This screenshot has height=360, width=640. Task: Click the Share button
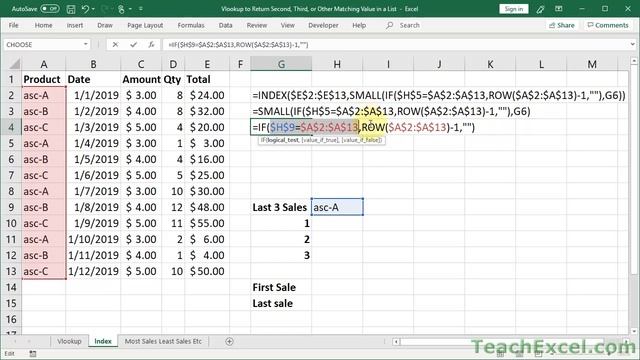point(562,25)
